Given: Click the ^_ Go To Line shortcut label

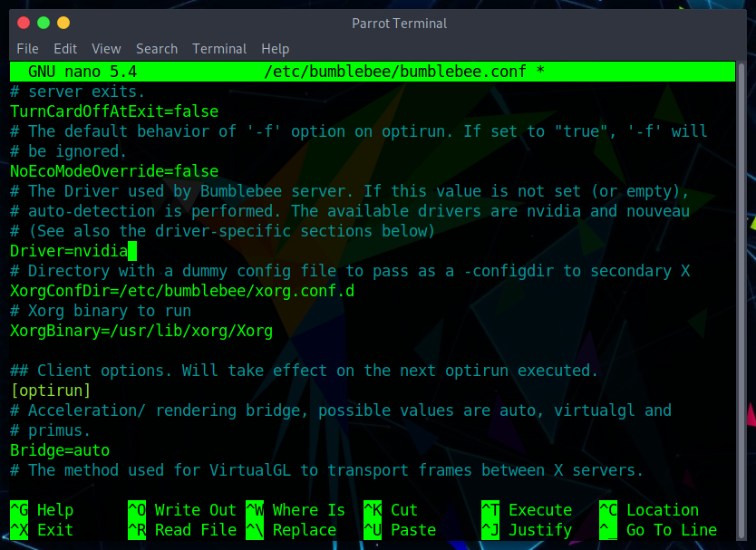Looking at the screenshot, I should pos(658,530).
